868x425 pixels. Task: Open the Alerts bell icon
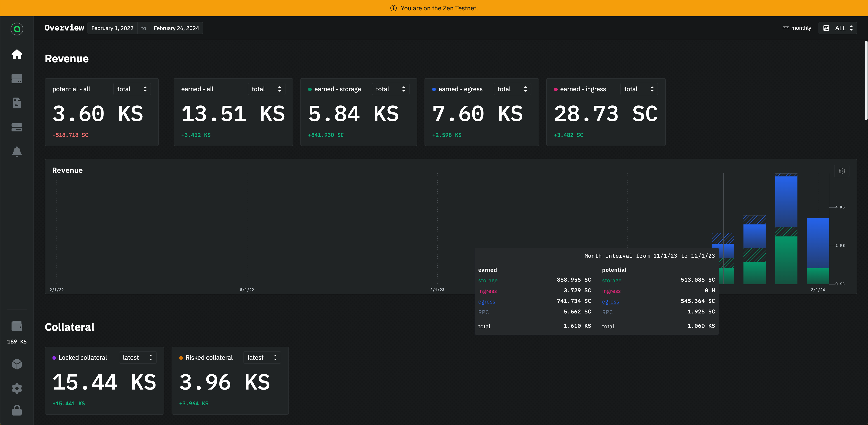17,152
